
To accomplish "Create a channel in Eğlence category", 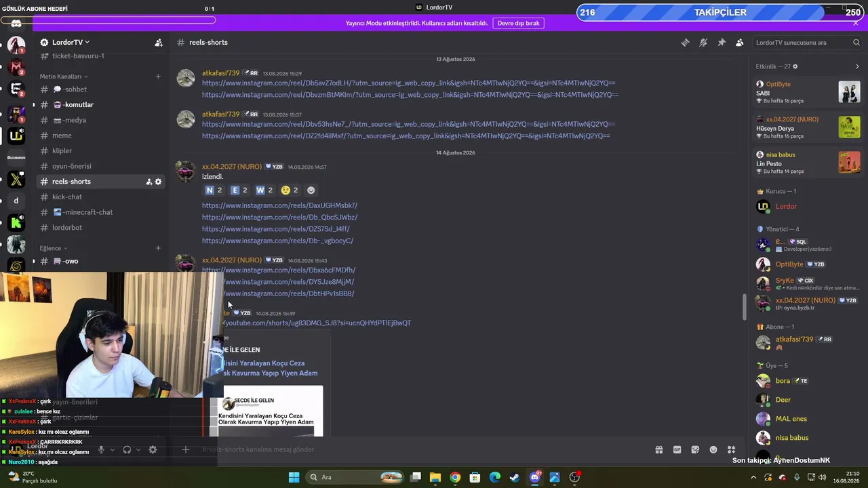I will pos(158,248).
